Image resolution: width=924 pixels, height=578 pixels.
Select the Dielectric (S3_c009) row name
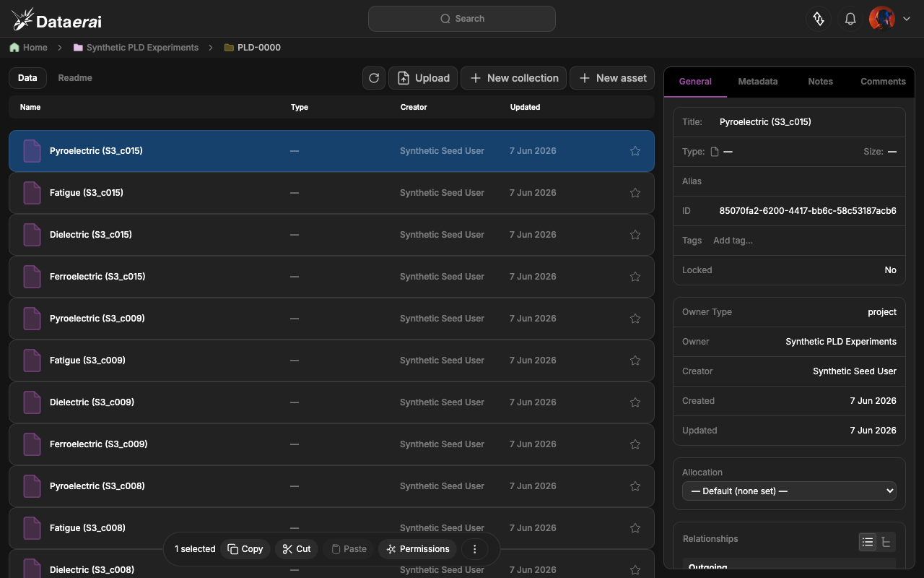point(92,402)
